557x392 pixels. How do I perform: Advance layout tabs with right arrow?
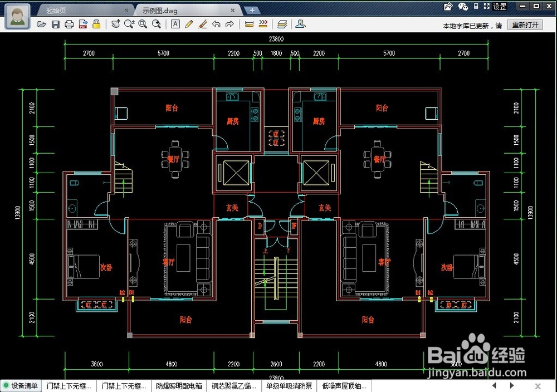(x=512, y=385)
